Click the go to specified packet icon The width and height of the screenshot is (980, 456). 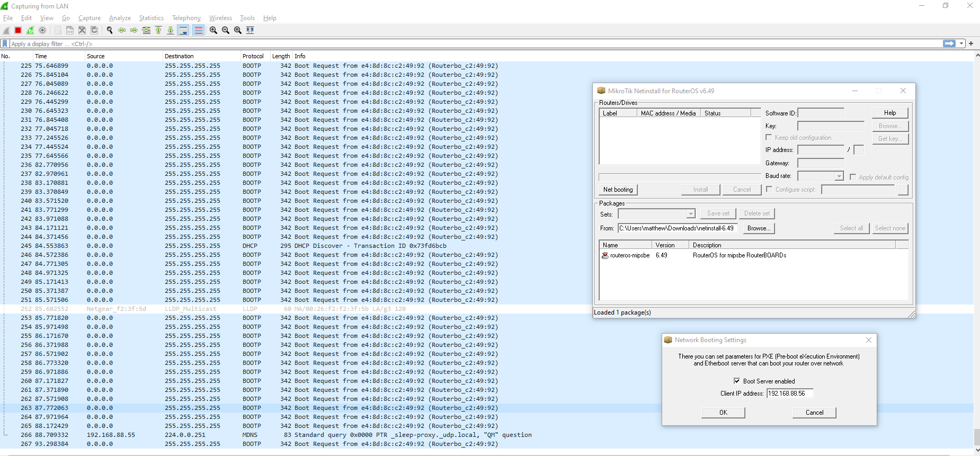click(146, 30)
